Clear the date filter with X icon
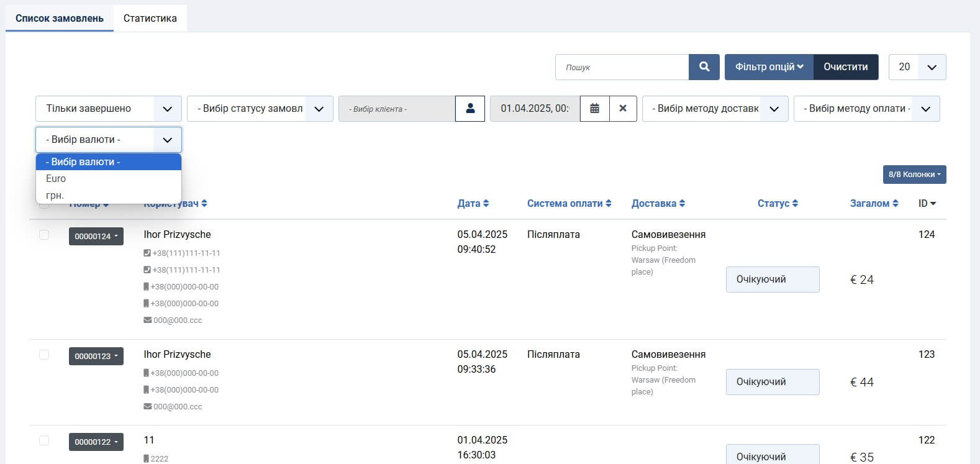The image size is (980, 464). click(x=623, y=109)
